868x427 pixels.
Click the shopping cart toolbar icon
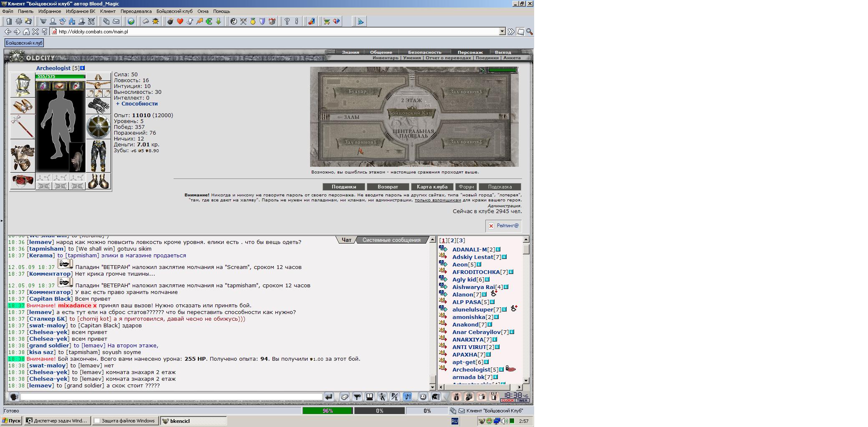pos(327,21)
